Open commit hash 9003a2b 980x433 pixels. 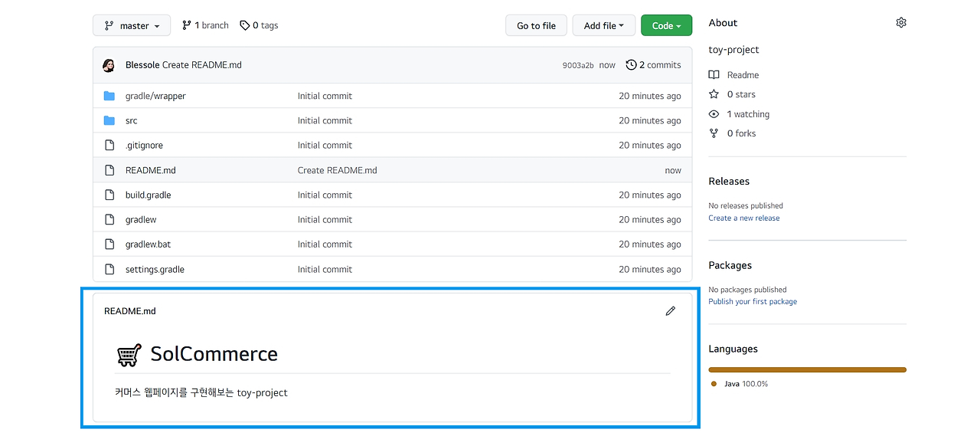point(578,65)
